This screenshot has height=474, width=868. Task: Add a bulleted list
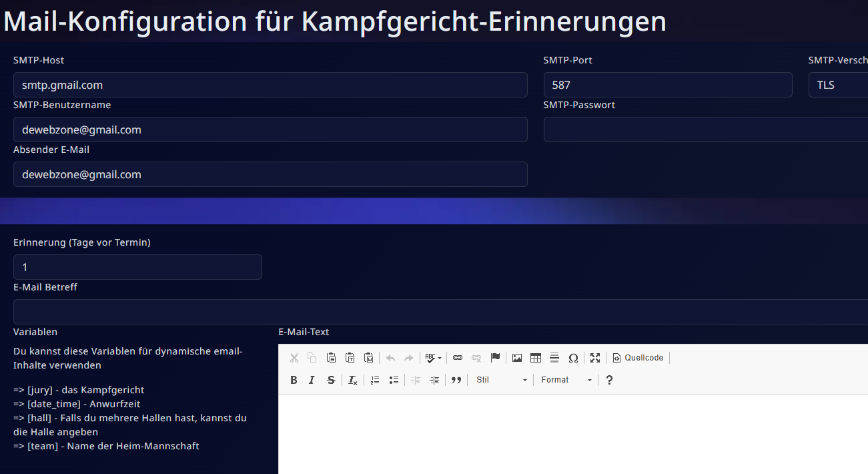tap(393, 380)
